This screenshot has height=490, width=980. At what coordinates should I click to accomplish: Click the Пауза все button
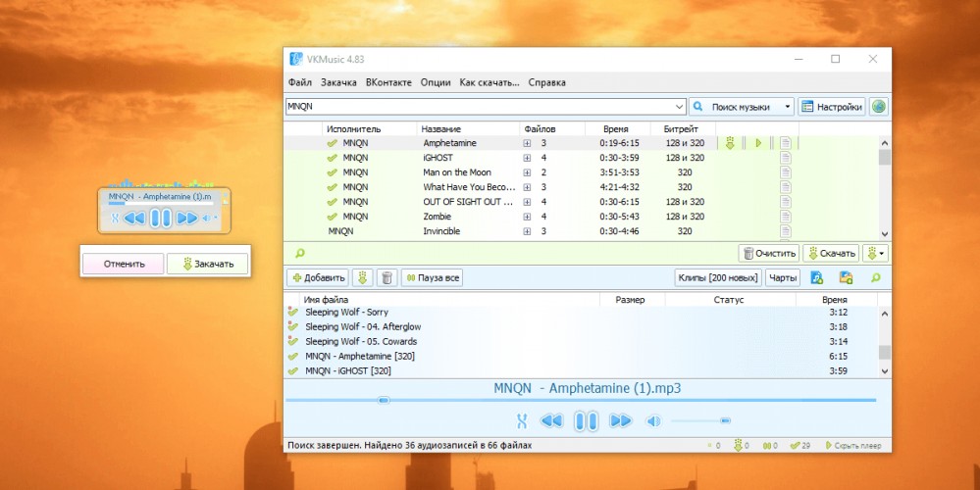(432, 277)
